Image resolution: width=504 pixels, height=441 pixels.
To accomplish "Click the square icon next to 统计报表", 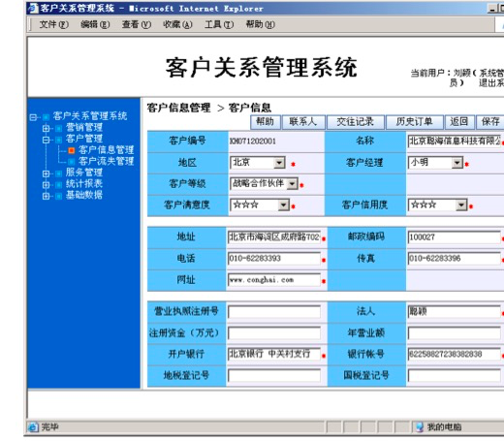I will (58, 185).
